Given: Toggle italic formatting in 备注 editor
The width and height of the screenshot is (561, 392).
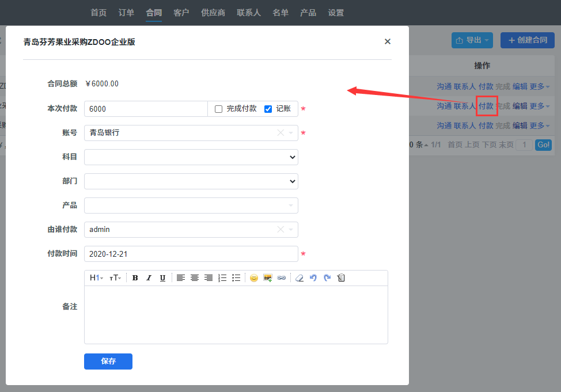Looking at the screenshot, I should tap(149, 278).
